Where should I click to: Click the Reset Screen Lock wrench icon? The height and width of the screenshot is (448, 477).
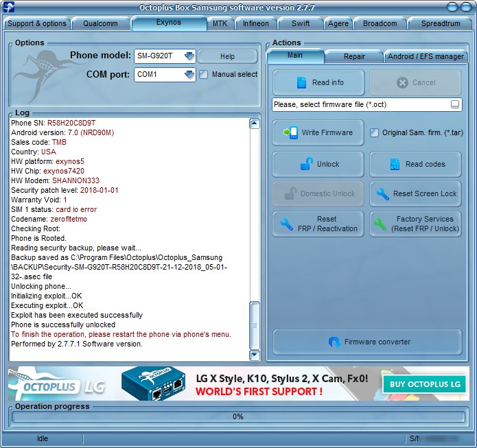click(x=382, y=193)
